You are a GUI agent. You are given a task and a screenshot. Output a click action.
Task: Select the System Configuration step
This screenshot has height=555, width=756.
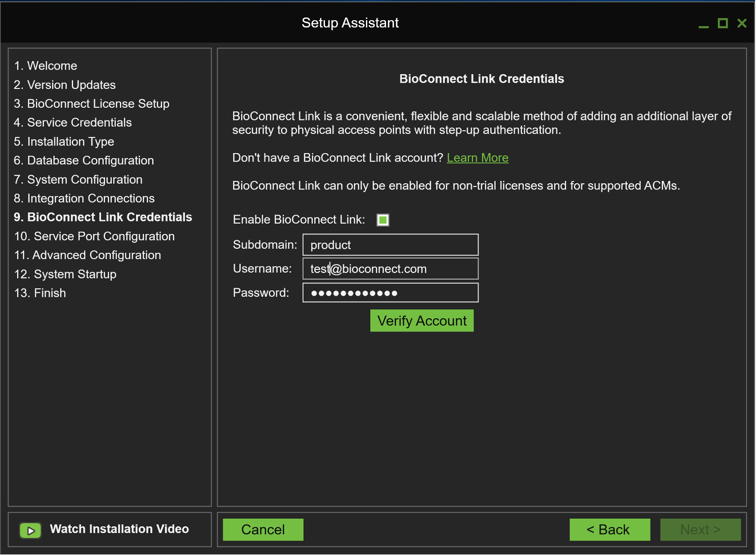78,179
